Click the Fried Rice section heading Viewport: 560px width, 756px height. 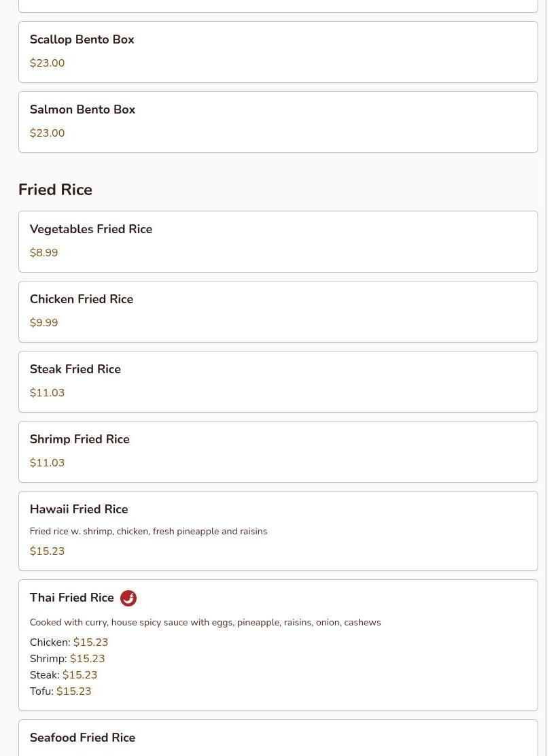point(55,190)
